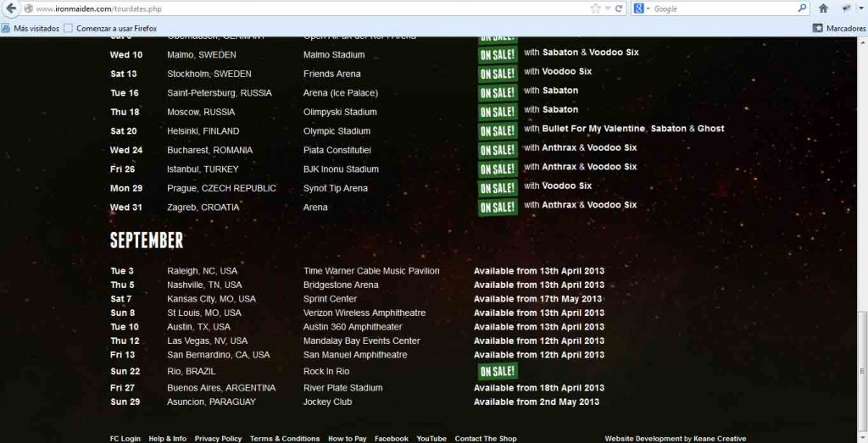Open the URL history dropdown arrow
868x443 pixels.
(608, 8)
